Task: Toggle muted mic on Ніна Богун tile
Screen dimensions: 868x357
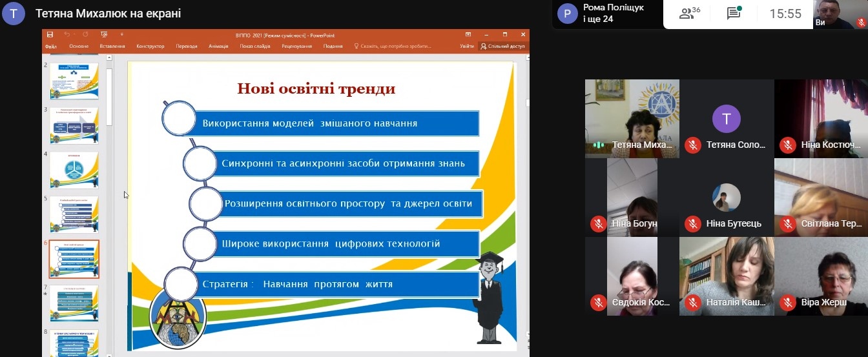Action: click(598, 224)
